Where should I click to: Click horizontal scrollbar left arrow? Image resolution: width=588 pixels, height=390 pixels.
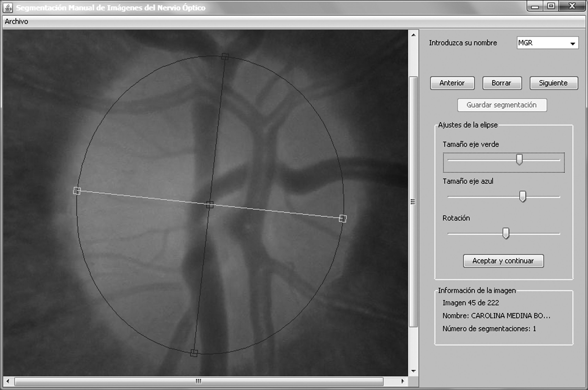8,381
